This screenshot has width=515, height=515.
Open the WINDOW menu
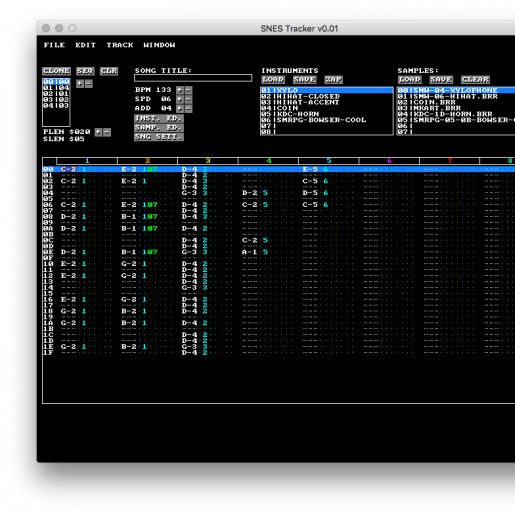point(159,45)
